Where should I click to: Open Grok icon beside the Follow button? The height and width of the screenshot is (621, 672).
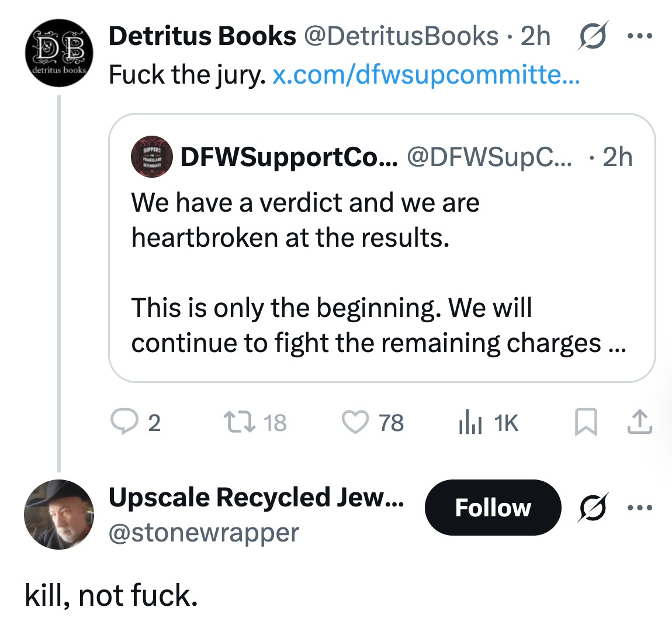click(x=591, y=507)
